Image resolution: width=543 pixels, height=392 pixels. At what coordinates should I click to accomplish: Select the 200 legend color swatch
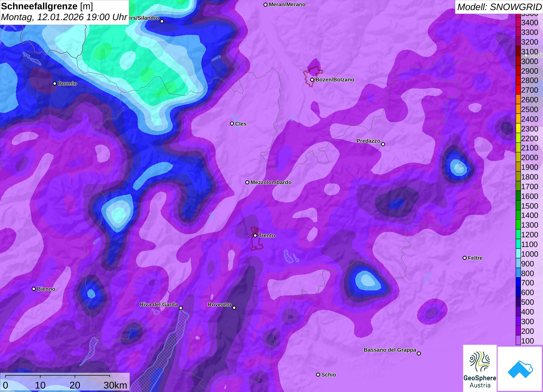[x=518, y=331]
